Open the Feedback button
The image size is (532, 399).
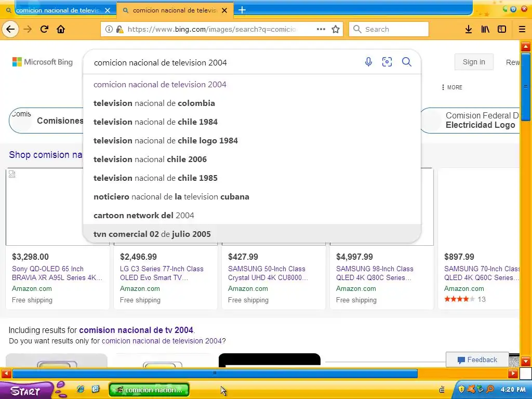coord(477,360)
